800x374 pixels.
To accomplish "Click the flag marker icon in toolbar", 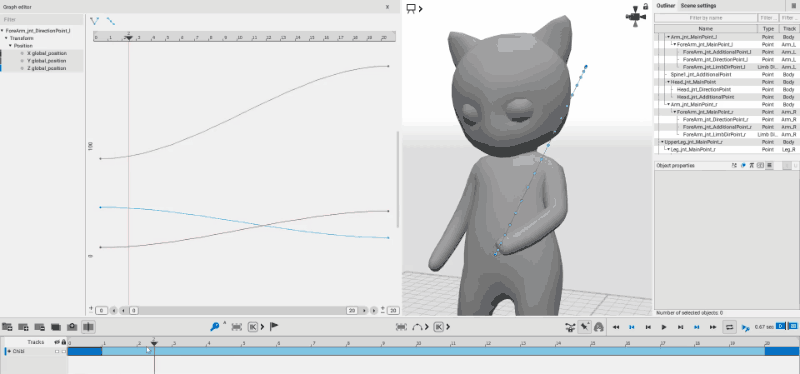I will pos(274,327).
